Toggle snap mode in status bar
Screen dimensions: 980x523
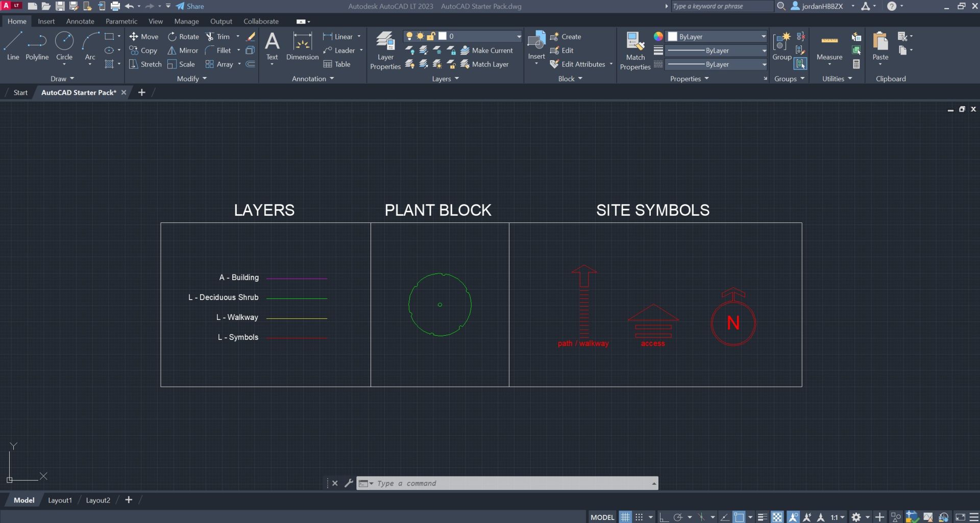pyautogui.click(x=639, y=517)
